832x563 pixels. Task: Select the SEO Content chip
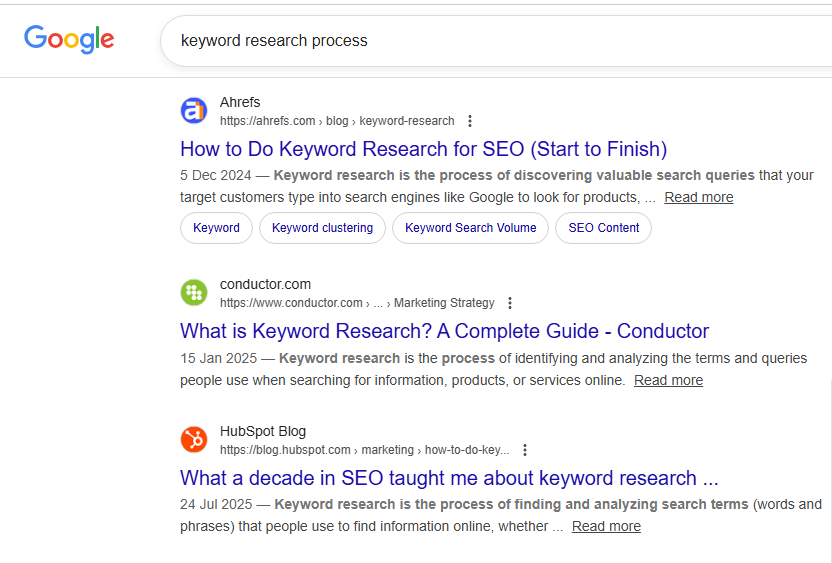(603, 228)
